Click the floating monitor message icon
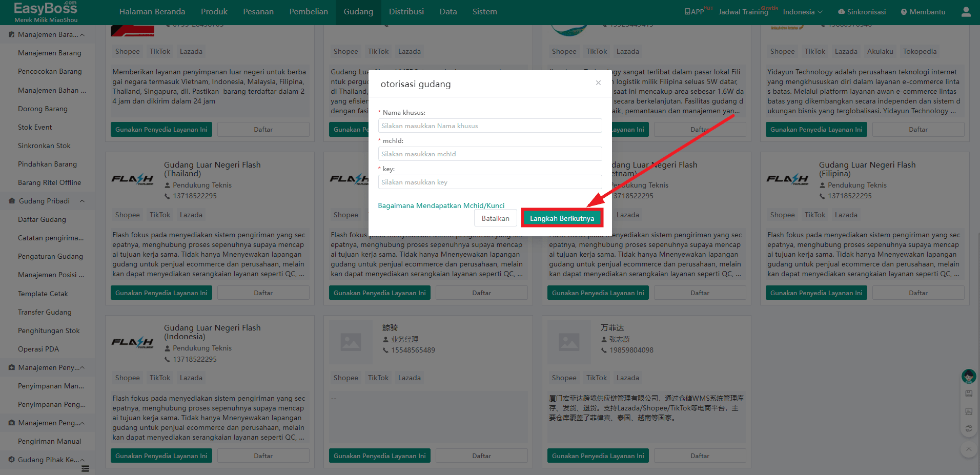The width and height of the screenshot is (980, 475). pos(969,411)
